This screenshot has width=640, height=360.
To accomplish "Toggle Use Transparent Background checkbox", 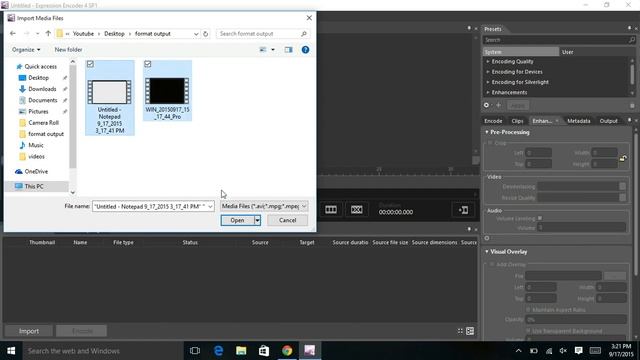I will [528, 331].
